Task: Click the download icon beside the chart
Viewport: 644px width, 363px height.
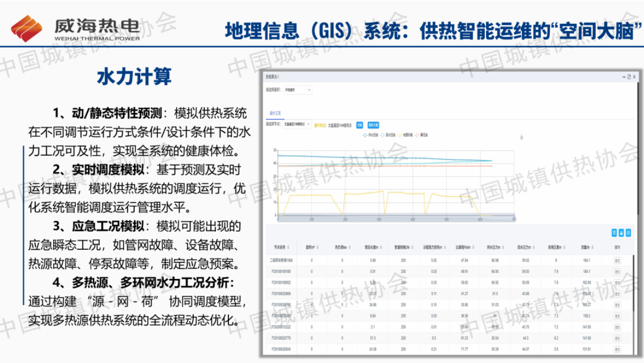Action: pyautogui.click(x=521, y=136)
